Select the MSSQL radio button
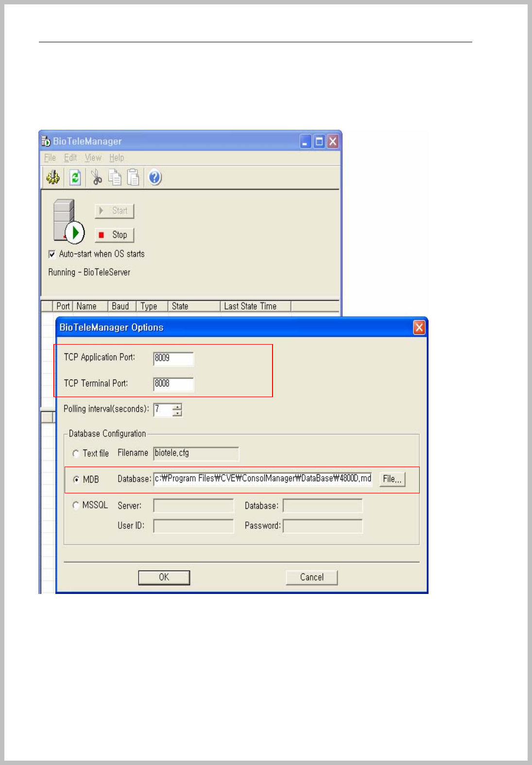Screen dimensions: 532x765 point(76,505)
